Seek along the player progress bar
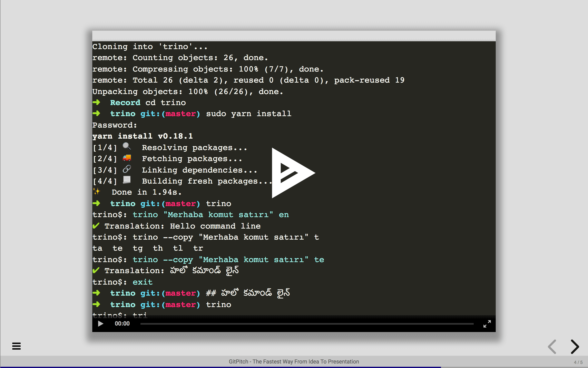The width and height of the screenshot is (588, 368). pyautogui.click(x=307, y=324)
